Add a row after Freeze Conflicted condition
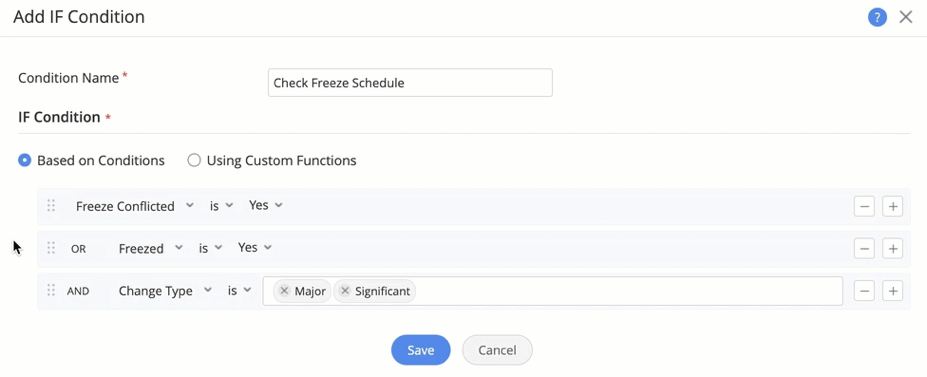Image resolution: width=927 pixels, height=377 pixels. [x=892, y=207]
